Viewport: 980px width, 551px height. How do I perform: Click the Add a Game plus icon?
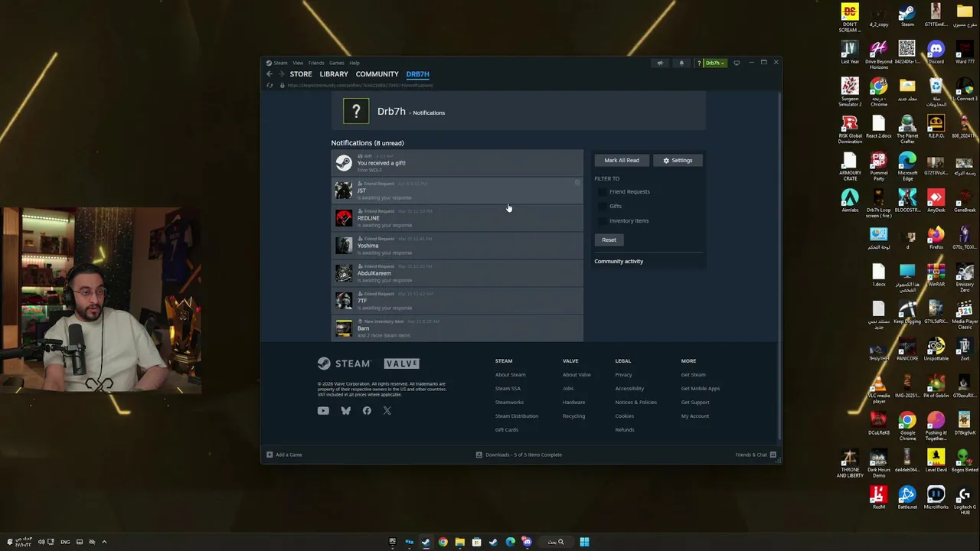tap(269, 455)
